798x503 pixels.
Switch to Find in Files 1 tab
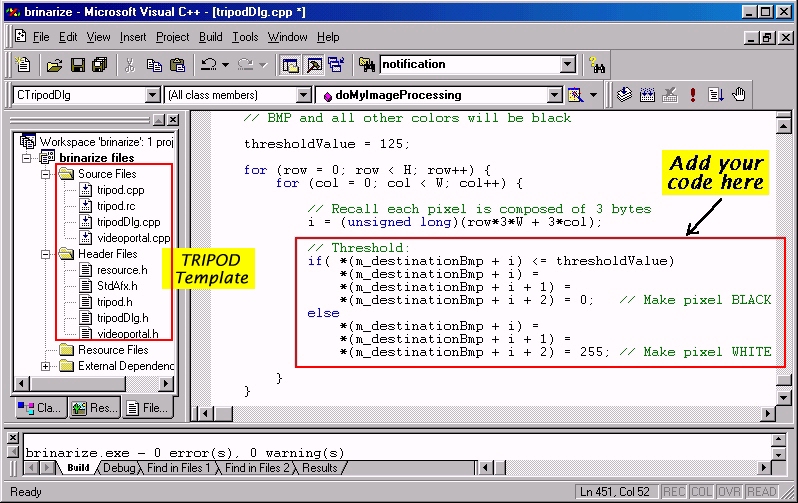pos(179,468)
